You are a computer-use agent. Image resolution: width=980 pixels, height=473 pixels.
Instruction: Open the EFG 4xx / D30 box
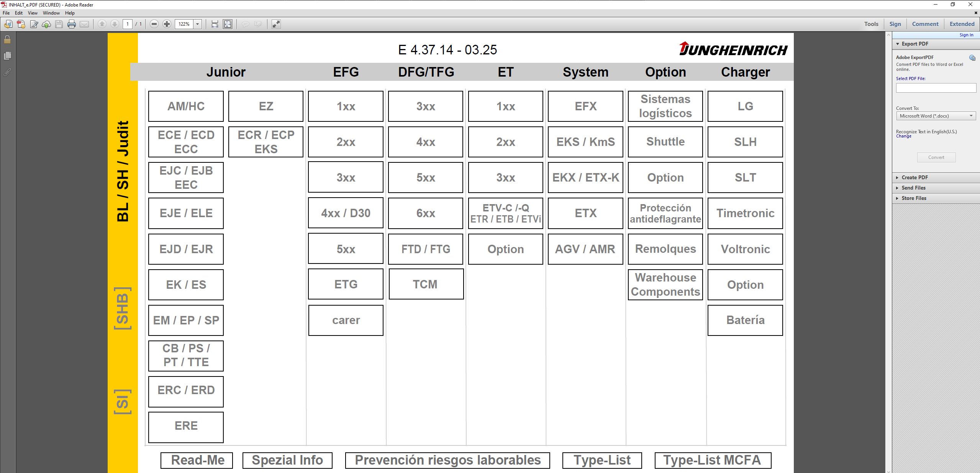(346, 213)
